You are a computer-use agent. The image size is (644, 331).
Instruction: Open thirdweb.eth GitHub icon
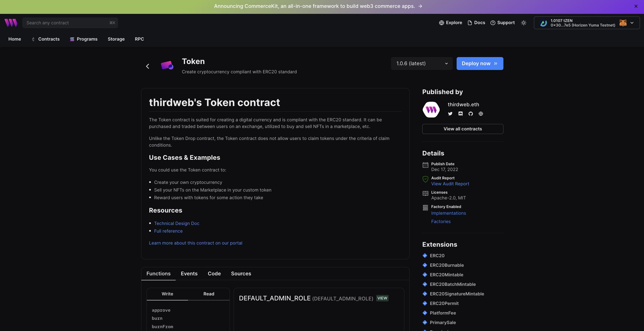pyautogui.click(x=470, y=114)
